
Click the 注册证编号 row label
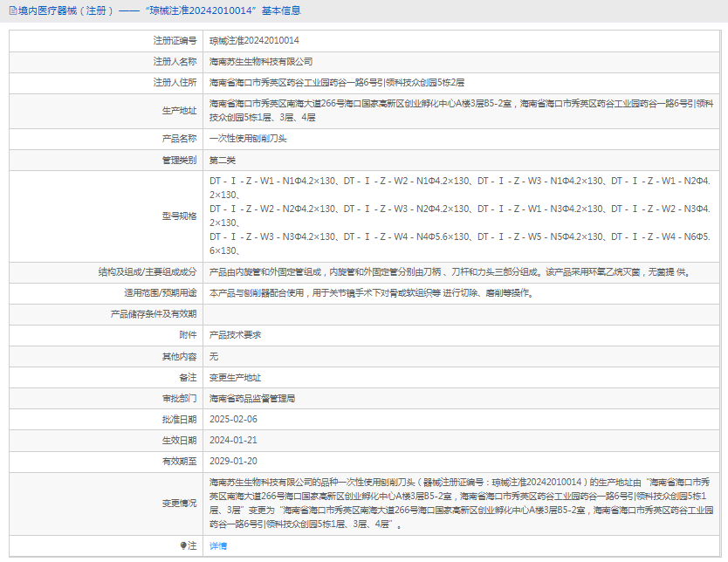tap(175, 41)
